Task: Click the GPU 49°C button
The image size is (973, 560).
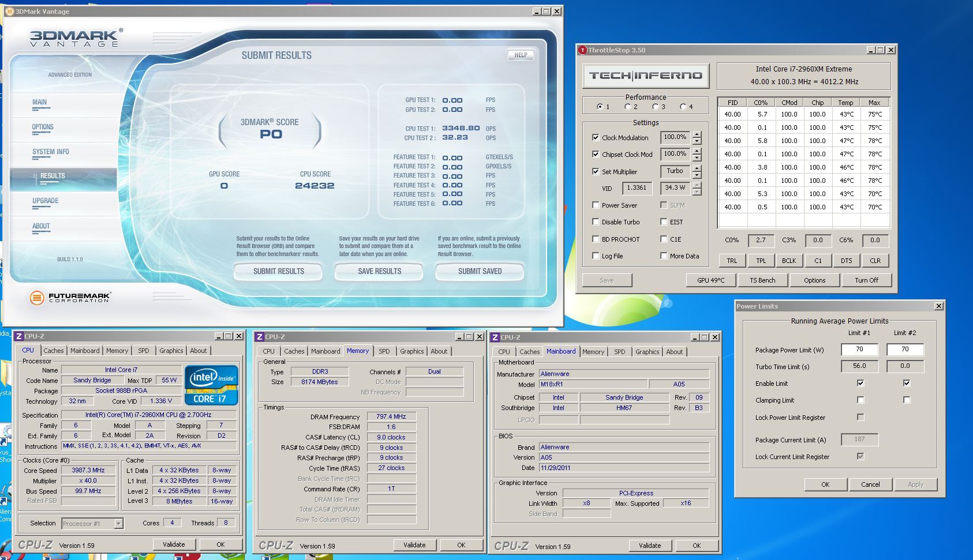Action: coord(710,280)
